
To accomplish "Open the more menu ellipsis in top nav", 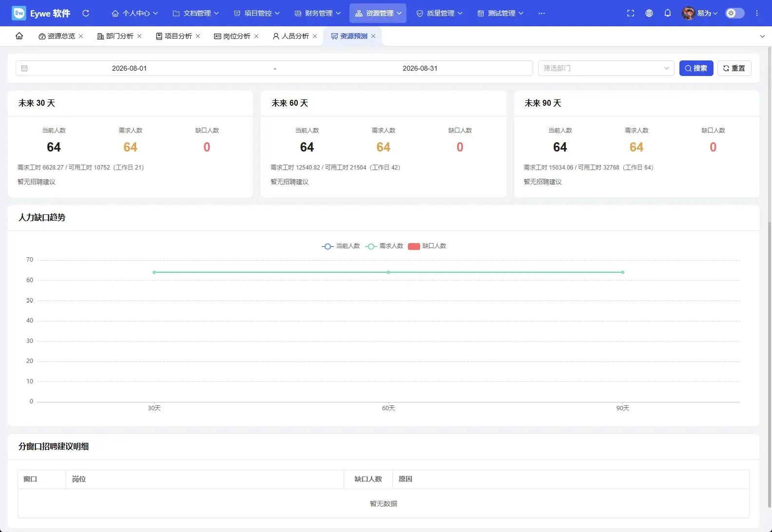I will (541, 13).
